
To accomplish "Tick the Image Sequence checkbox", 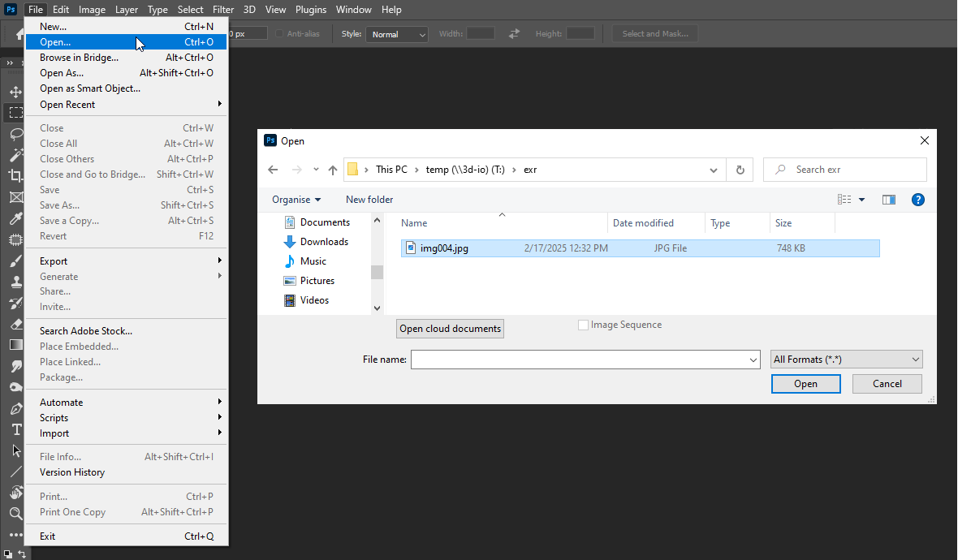I will coord(584,325).
